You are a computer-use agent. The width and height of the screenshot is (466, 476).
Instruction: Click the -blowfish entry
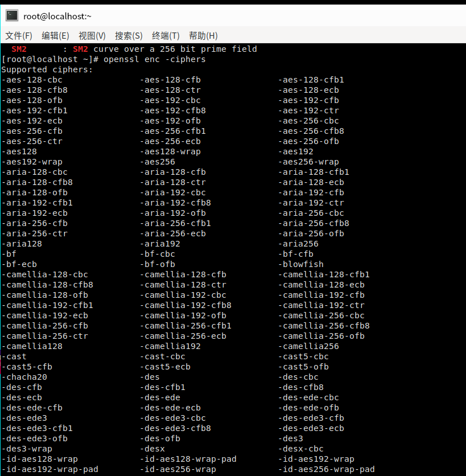[301, 264]
